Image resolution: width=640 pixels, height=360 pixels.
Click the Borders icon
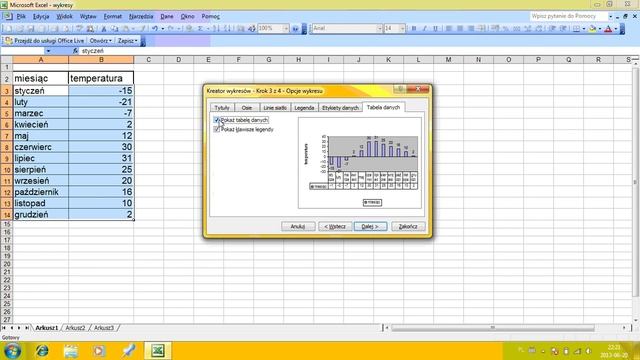click(x=576, y=29)
